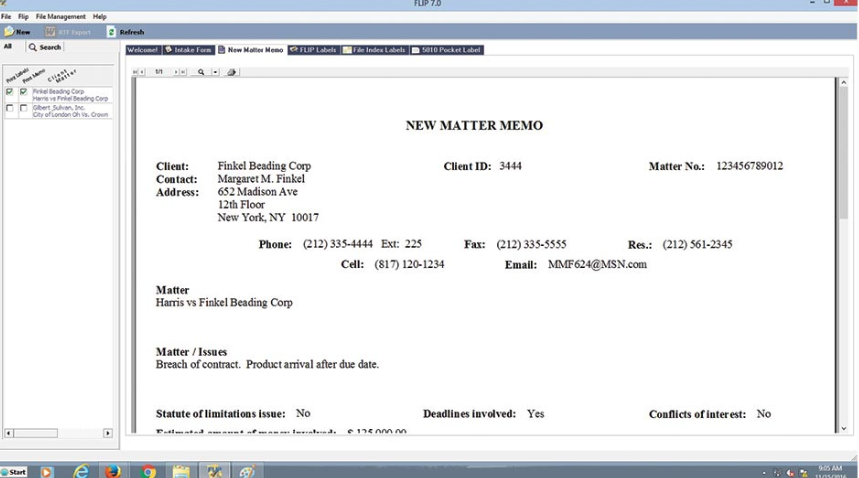The height and width of the screenshot is (478, 859).
Task: Click right arrow of sidebar horizontal scrollbar
Action: (x=108, y=433)
